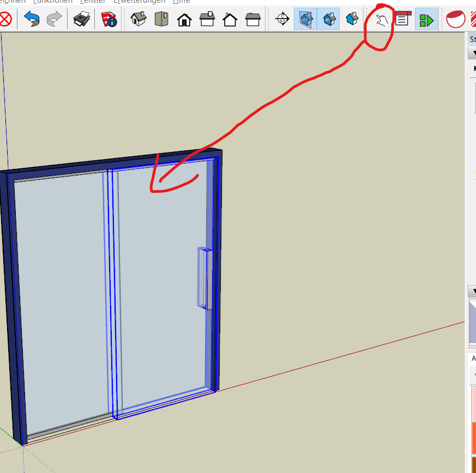The height and width of the screenshot is (473, 476).
Task: Toggle the section cuts display
Action: coord(329,20)
